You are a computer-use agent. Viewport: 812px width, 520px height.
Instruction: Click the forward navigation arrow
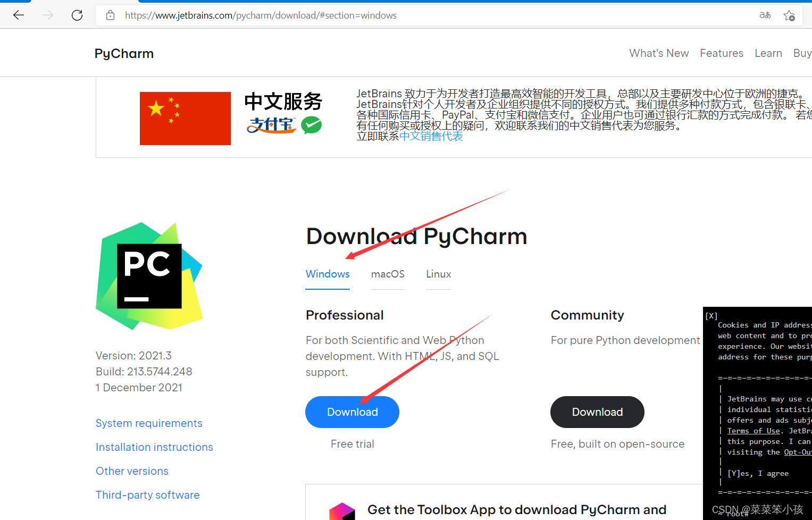pos(47,15)
